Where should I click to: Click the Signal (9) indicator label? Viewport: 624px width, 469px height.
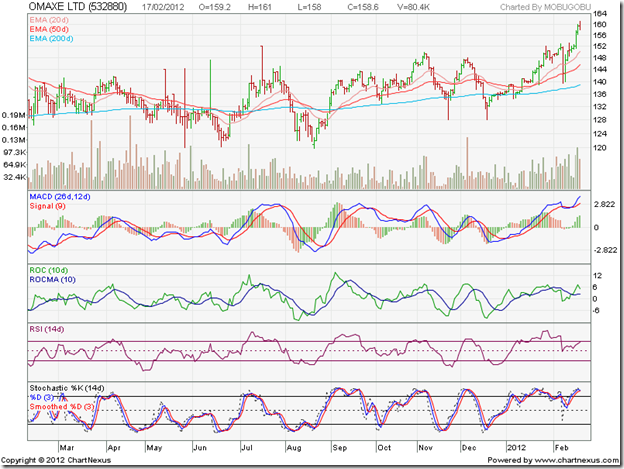pos(47,206)
